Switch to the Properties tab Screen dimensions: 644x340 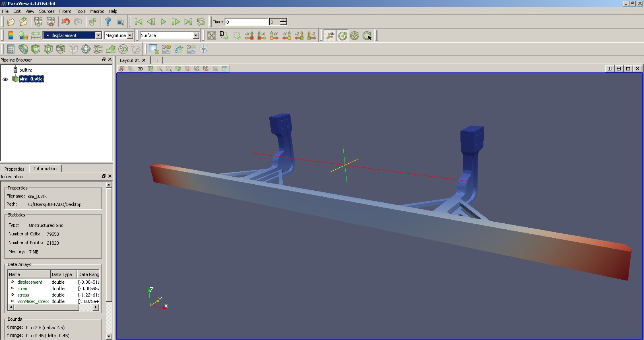pos(14,169)
